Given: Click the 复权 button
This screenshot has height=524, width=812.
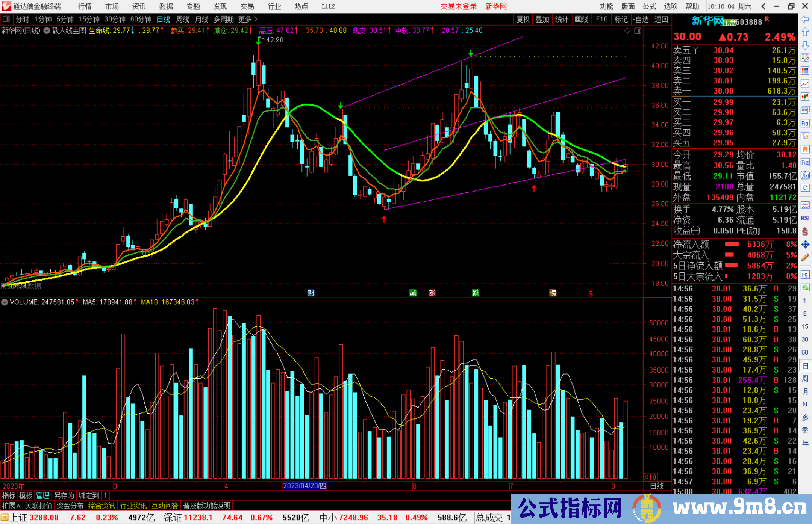Looking at the screenshot, I should tap(523, 19).
